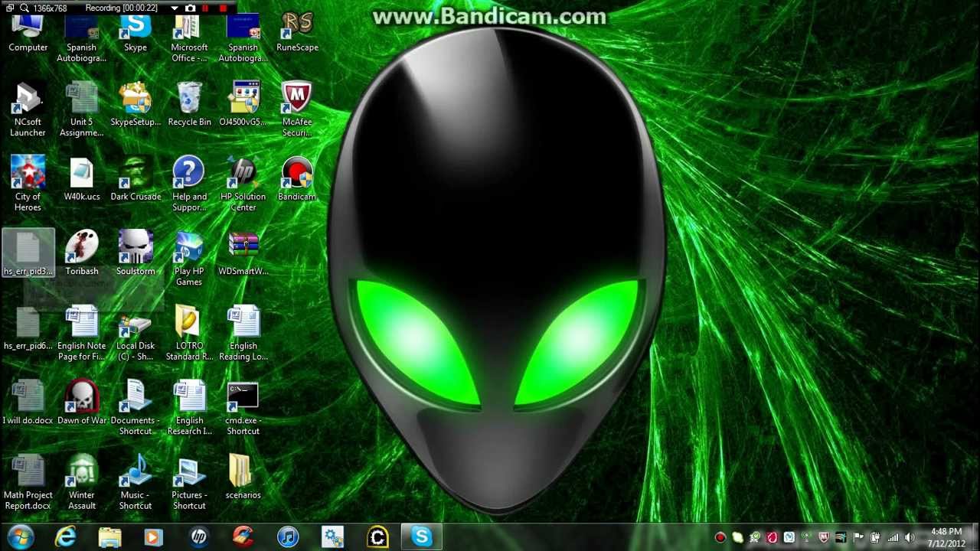
Task: Open the volume control in system tray
Action: (x=910, y=538)
